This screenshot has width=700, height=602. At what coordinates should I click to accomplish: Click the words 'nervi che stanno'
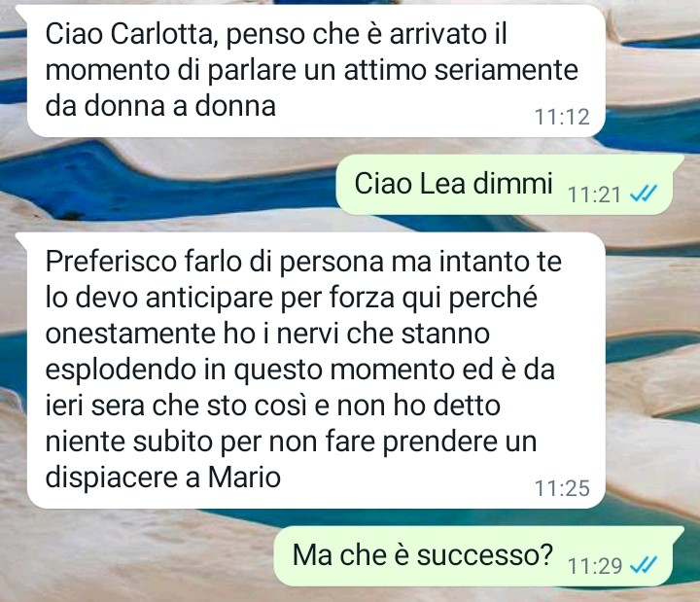click(383, 334)
